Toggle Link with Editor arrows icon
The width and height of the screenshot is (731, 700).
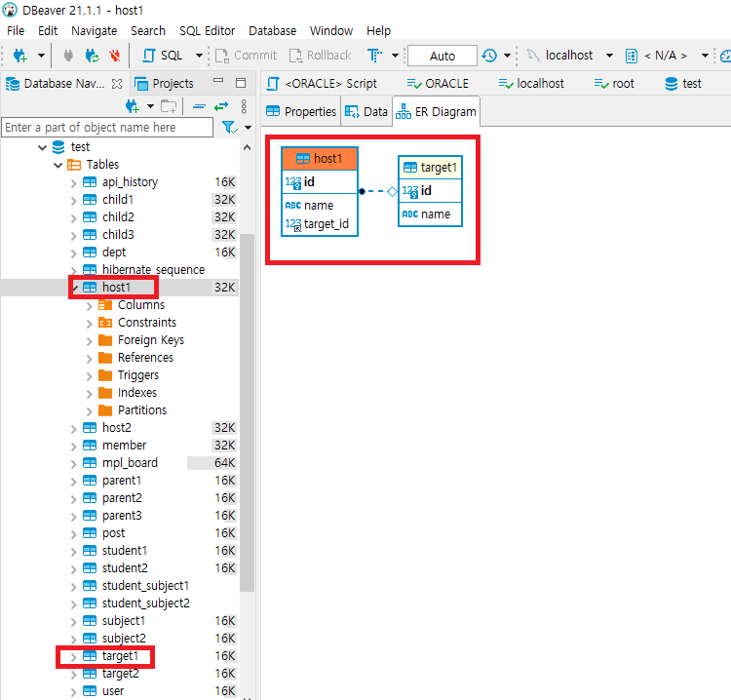click(221, 107)
